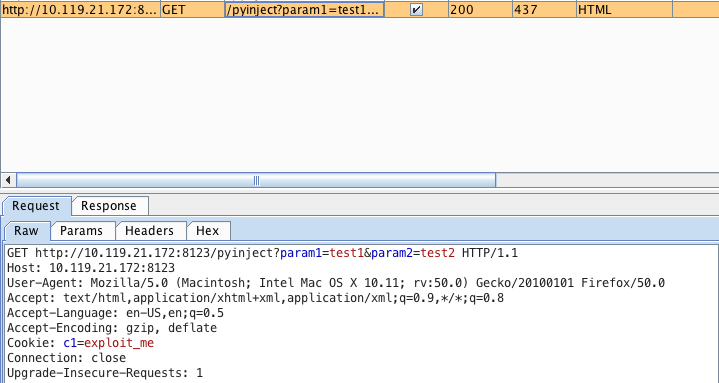
Task: Click the HTML MIME type cell
Action: [625, 9]
